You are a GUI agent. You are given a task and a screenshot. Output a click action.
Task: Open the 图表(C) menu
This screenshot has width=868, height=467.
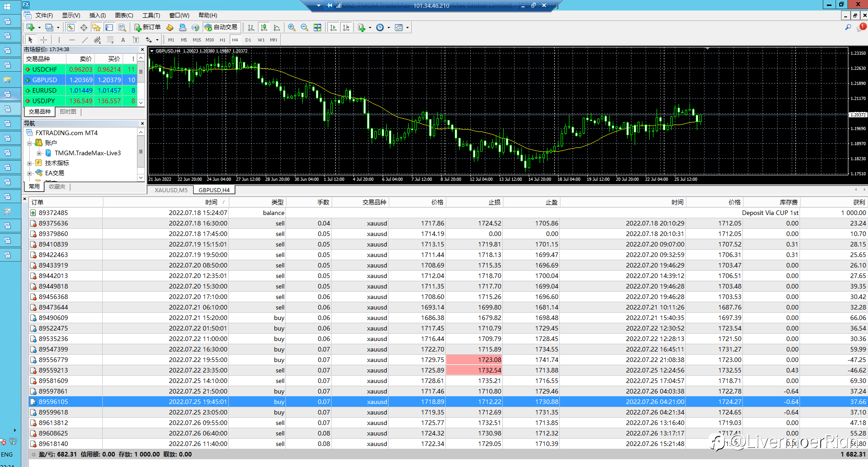pyautogui.click(x=124, y=15)
